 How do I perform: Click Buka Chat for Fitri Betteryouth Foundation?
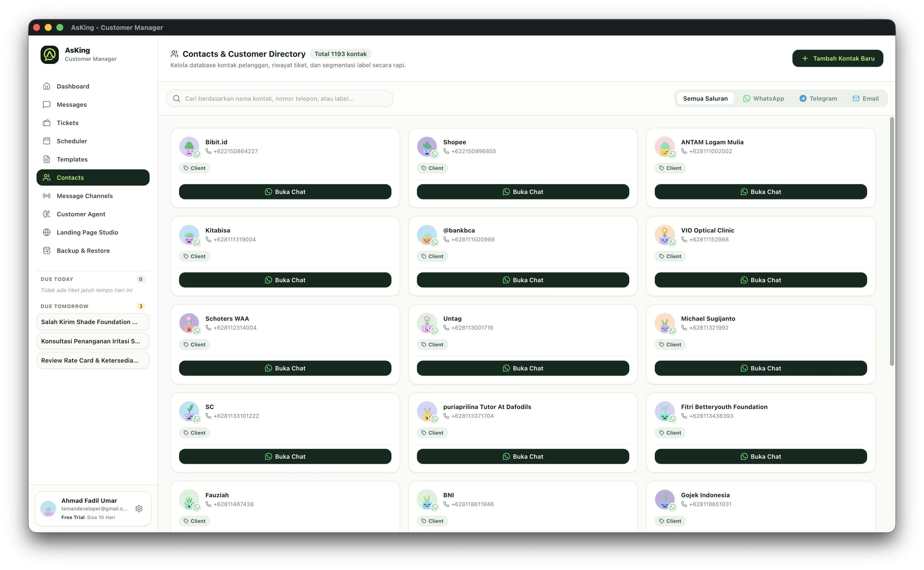(761, 456)
